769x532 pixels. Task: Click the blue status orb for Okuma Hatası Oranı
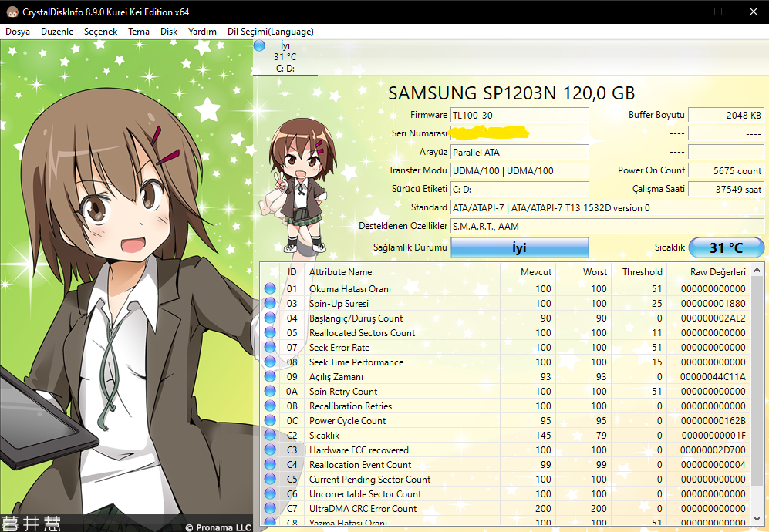(270, 289)
